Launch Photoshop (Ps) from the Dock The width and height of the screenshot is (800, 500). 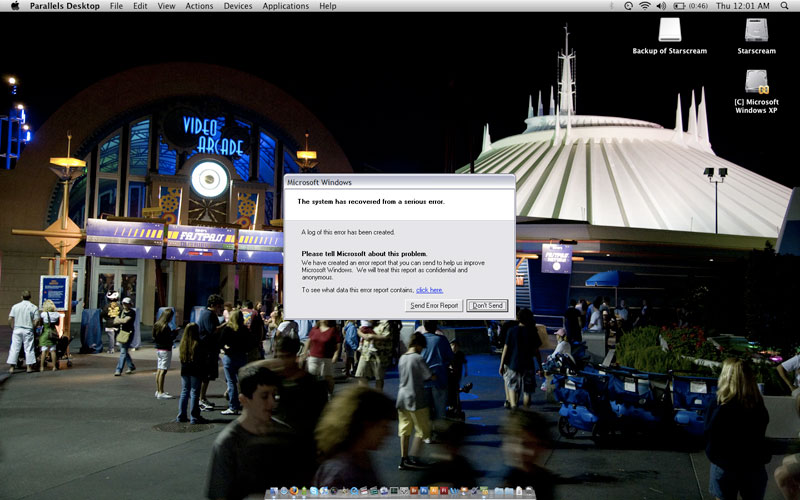tap(424, 491)
